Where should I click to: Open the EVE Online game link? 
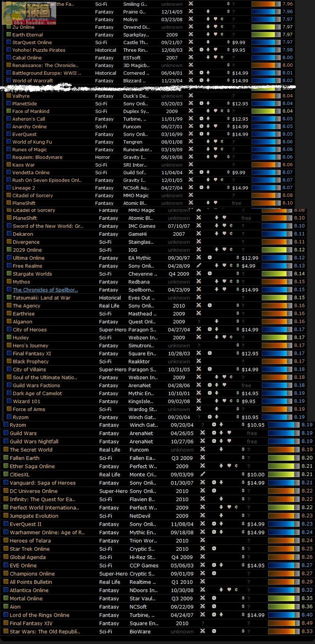[x=23, y=566]
